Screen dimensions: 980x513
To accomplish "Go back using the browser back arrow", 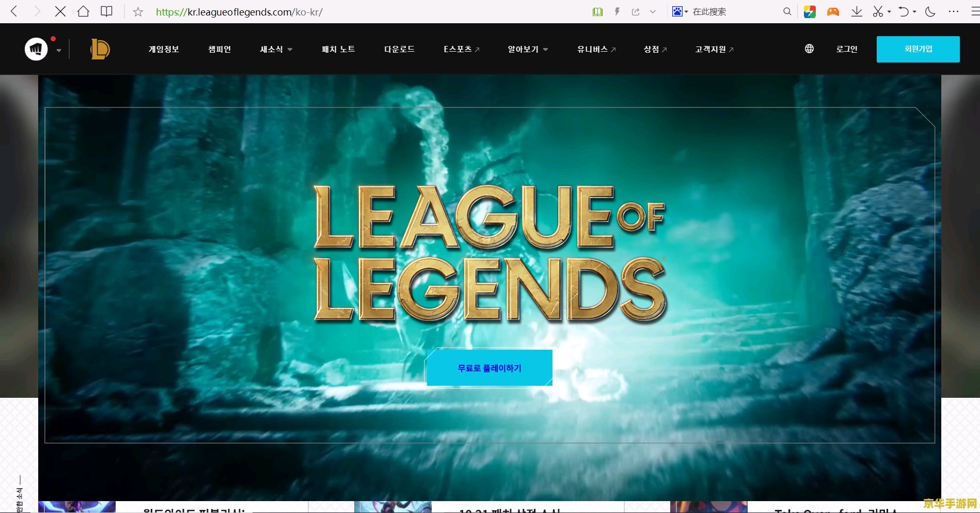I will coord(14,11).
